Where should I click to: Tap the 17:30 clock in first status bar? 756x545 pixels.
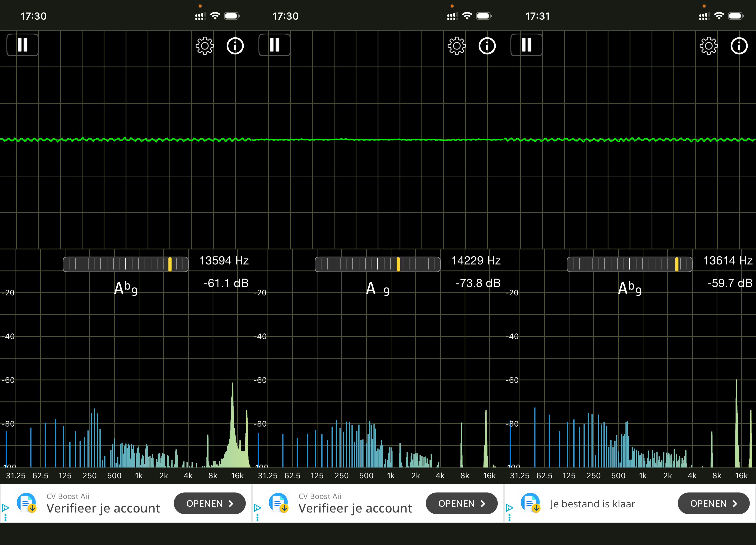pos(34,16)
